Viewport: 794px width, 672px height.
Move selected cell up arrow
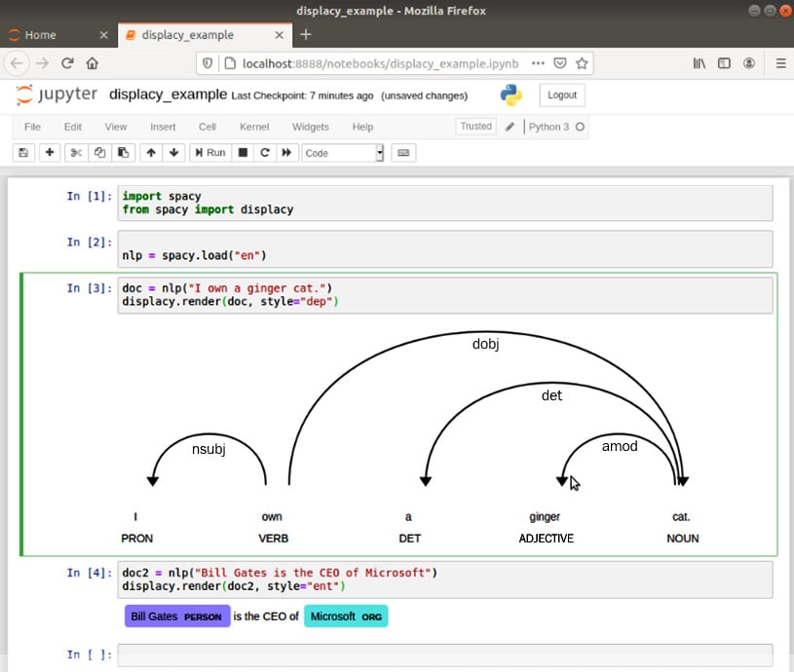[151, 153]
